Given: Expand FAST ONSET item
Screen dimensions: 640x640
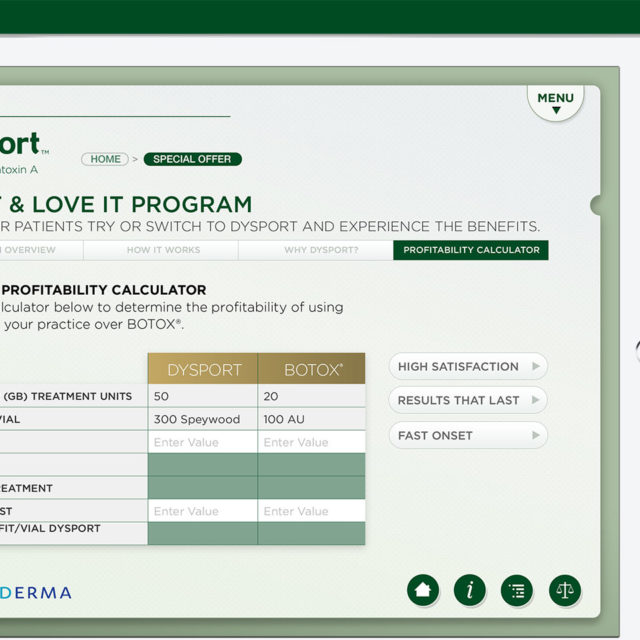Looking at the screenshot, I should click(x=468, y=436).
